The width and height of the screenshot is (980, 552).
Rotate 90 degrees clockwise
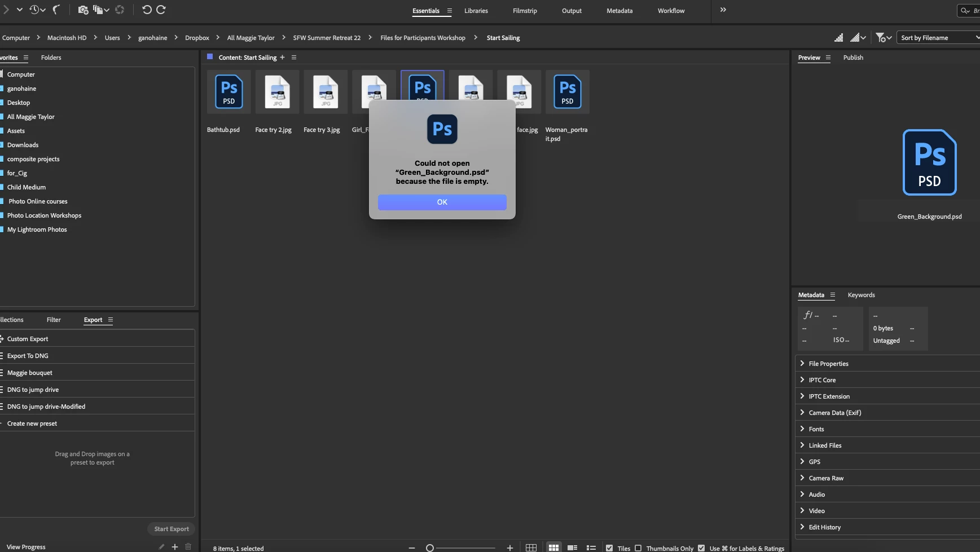pyautogui.click(x=161, y=10)
